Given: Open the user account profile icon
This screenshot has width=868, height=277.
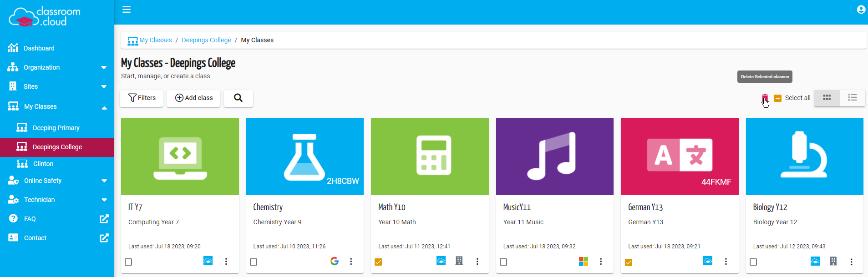Looking at the screenshot, I should click(861, 10).
